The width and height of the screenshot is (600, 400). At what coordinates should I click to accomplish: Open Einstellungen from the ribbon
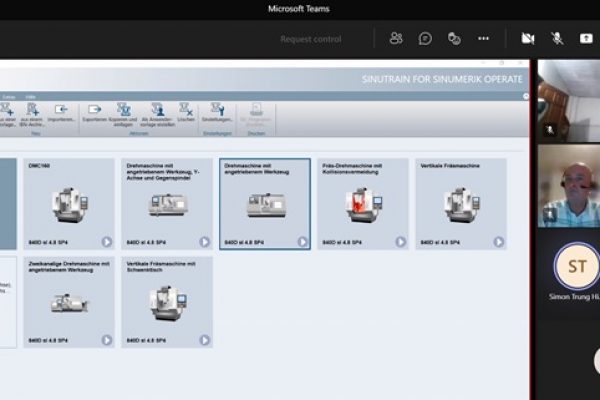coord(217,110)
